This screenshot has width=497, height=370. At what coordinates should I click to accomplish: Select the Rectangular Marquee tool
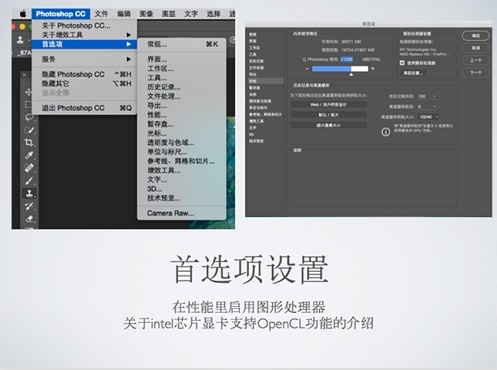coord(29,105)
